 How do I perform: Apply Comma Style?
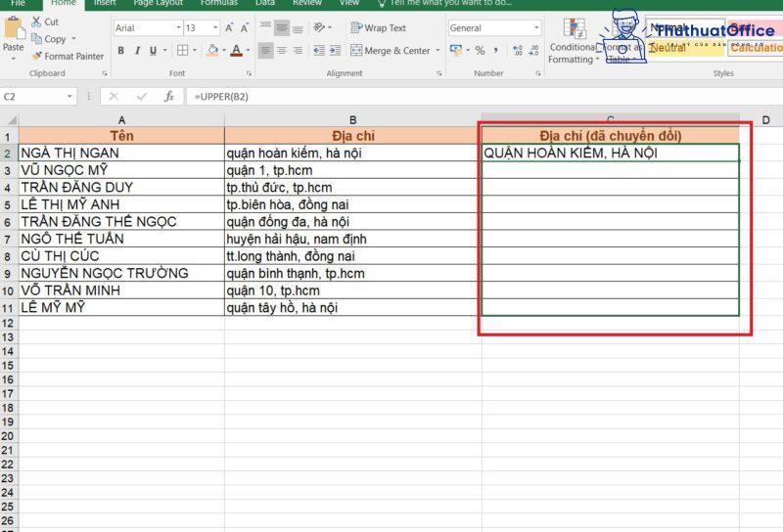[495, 51]
